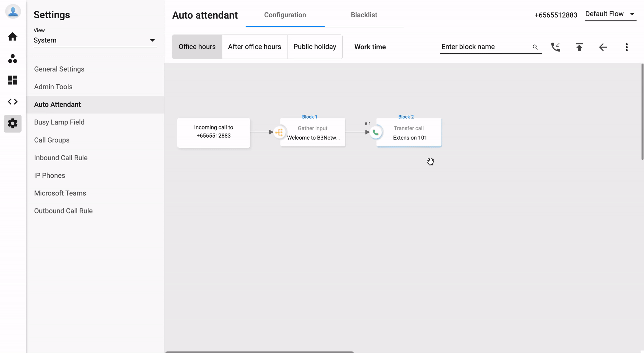Open Inbound Call Rule settings
The width and height of the screenshot is (644, 353).
[x=61, y=158]
